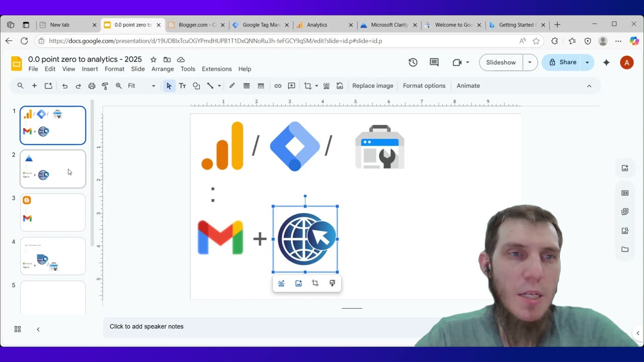The width and height of the screenshot is (644, 362).
Task: Open border color pencil tool
Action: pyautogui.click(x=232, y=86)
